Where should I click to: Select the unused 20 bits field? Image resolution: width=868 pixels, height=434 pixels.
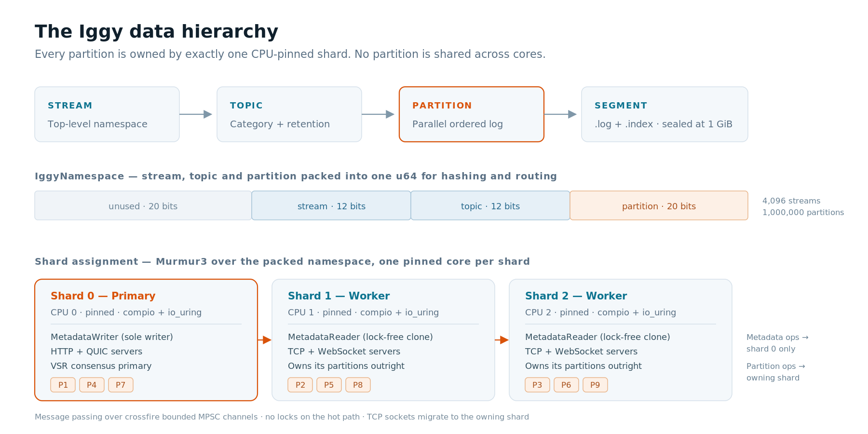point(143,205)
